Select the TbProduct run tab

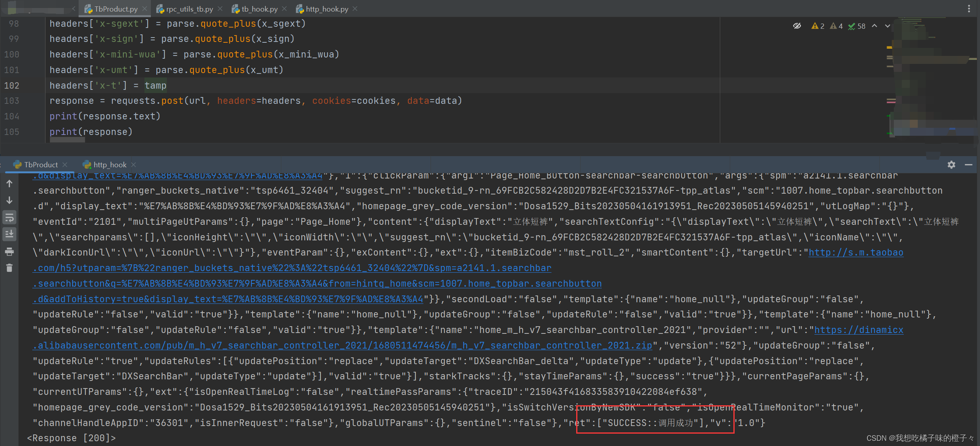click(x=41, y=165)
